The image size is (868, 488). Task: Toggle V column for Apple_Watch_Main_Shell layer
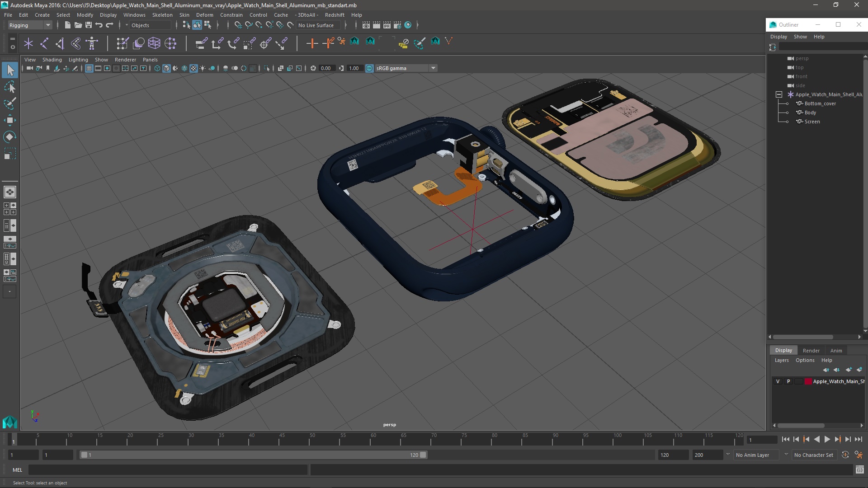pos(778,381)
